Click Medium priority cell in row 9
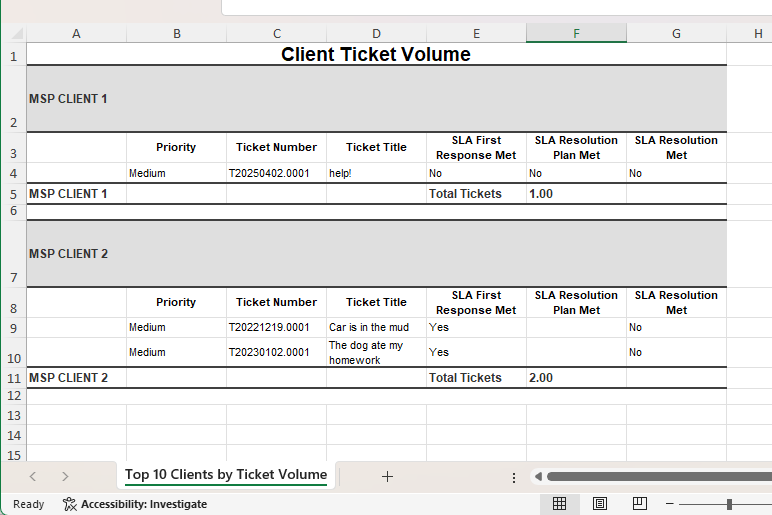The width and height of the screenshot is (772, 515). pos(176,327)
